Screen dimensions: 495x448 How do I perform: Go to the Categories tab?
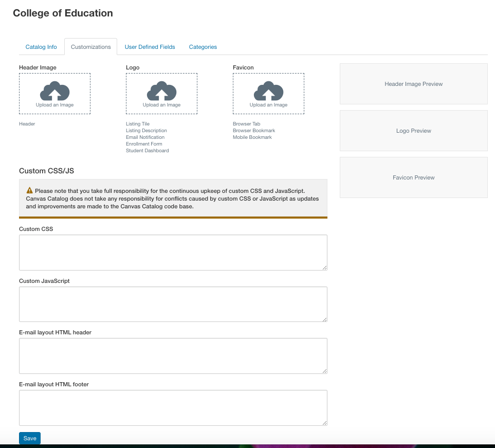tap(203, 47)
